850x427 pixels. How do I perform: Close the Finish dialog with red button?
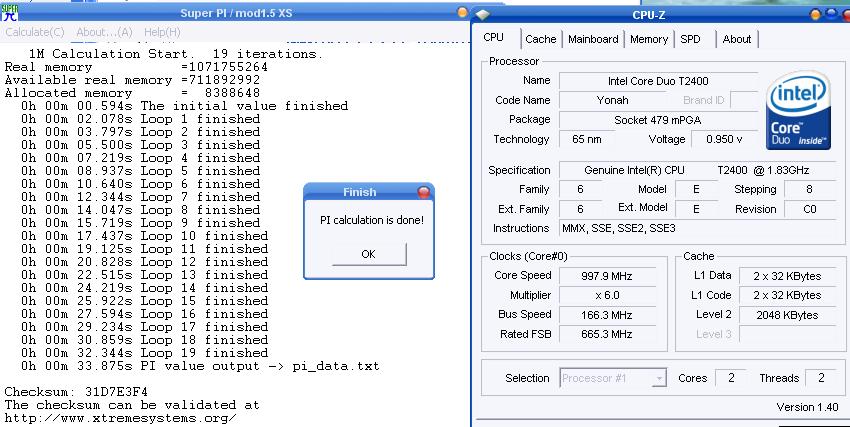click(x=424, y=192)
